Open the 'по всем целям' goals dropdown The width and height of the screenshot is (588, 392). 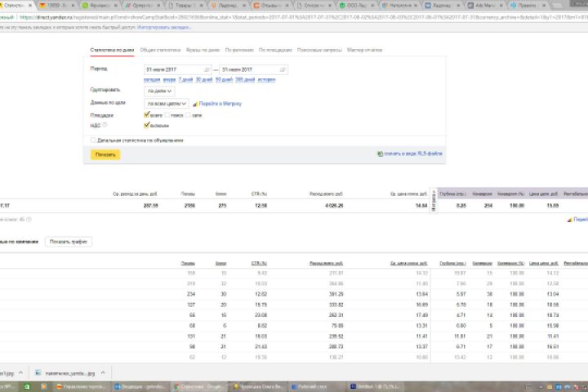[x=166, y=104]
